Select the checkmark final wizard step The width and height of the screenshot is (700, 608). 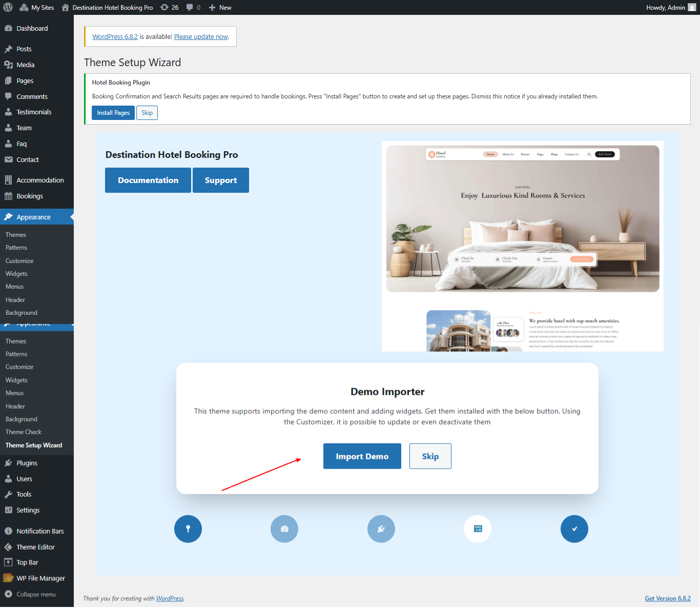pyautogui.click(x=574, y=529)
